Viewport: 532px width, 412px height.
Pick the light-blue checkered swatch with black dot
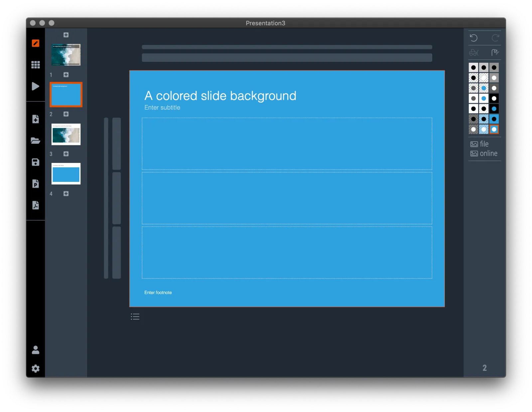point(484,119)
